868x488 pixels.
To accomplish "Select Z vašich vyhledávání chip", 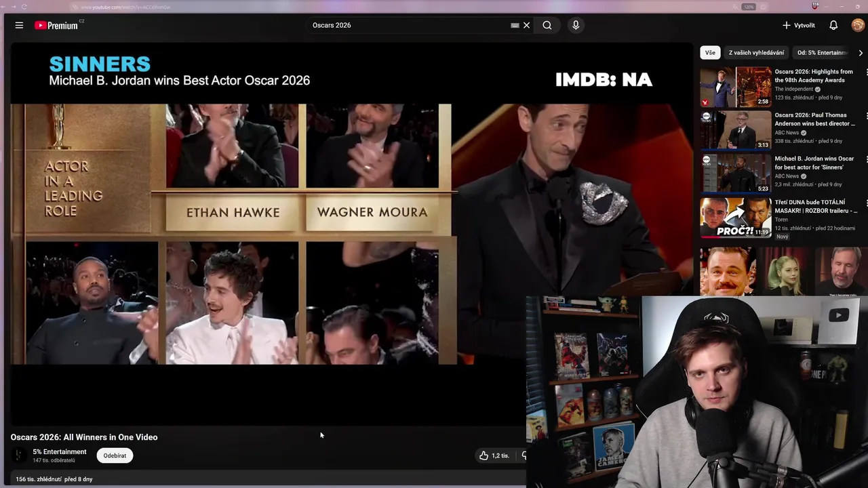I will [x=756, y=52].
